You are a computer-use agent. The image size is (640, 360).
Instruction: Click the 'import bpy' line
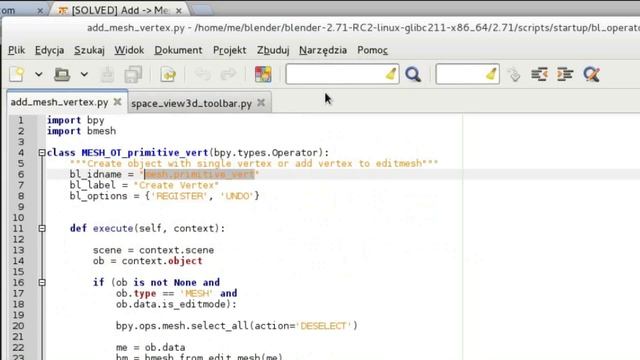(76, 120)
